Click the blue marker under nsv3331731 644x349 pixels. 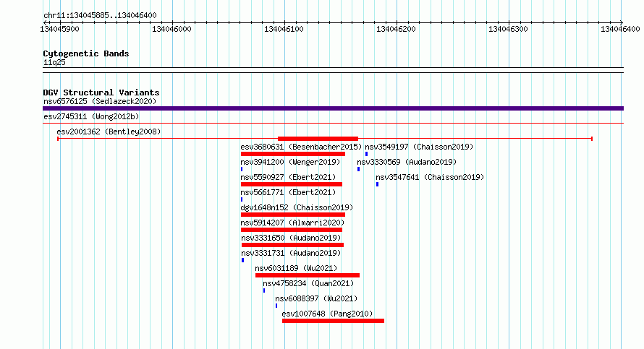[x=242, y=260]
